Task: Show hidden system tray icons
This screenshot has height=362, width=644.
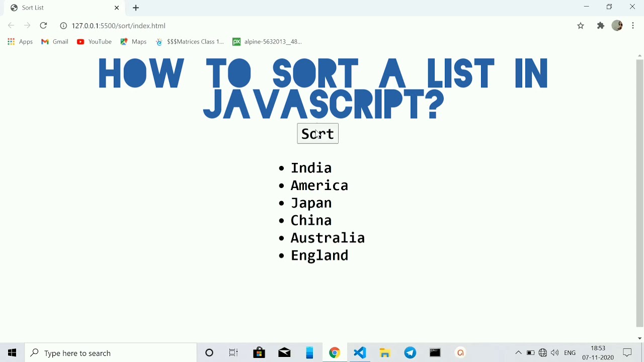Action: click(x=518, y=353)
